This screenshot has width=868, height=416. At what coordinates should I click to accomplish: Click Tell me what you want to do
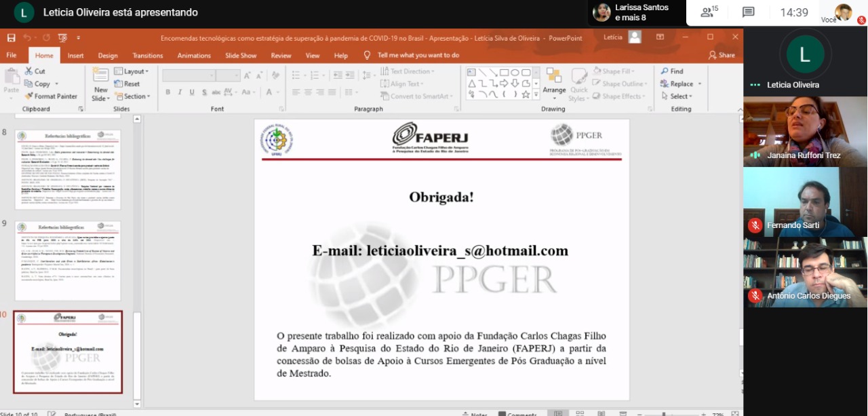[x=418, y=55]
